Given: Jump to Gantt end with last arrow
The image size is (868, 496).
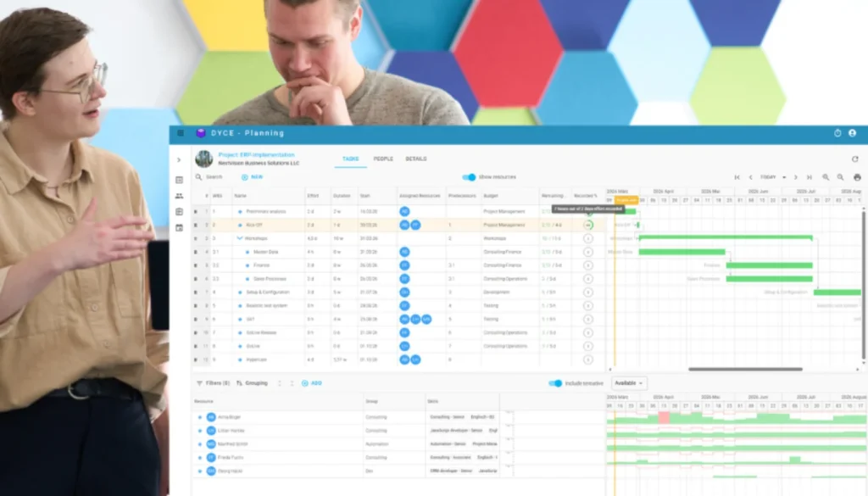Looking at the screenshot, I should coord(810,177).
